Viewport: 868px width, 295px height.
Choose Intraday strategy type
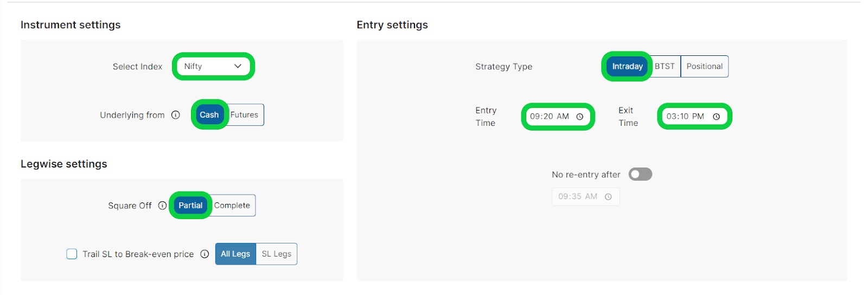627,66
